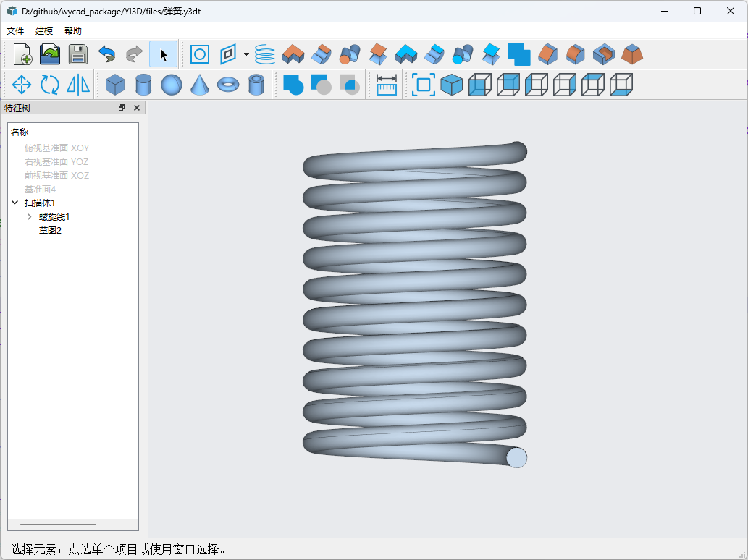This screenshot has width=748, height=560.
Task: Create a new file with the new document icon
Action: (x=22, y=54)
